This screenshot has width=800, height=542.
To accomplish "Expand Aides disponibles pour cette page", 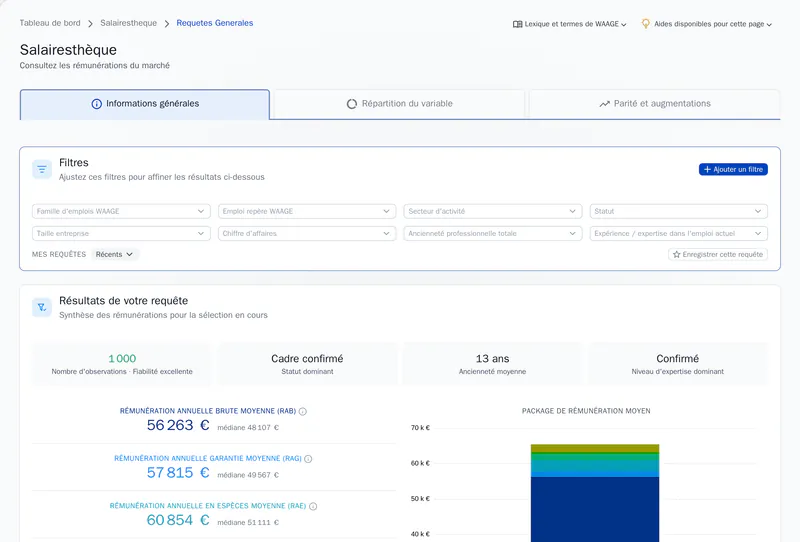I will click(x=707, y=24).
